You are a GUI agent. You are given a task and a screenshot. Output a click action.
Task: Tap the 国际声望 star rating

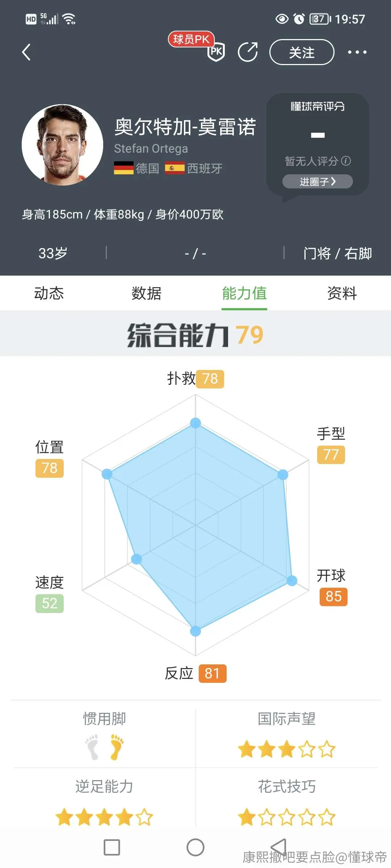click(x=286, y=749)
